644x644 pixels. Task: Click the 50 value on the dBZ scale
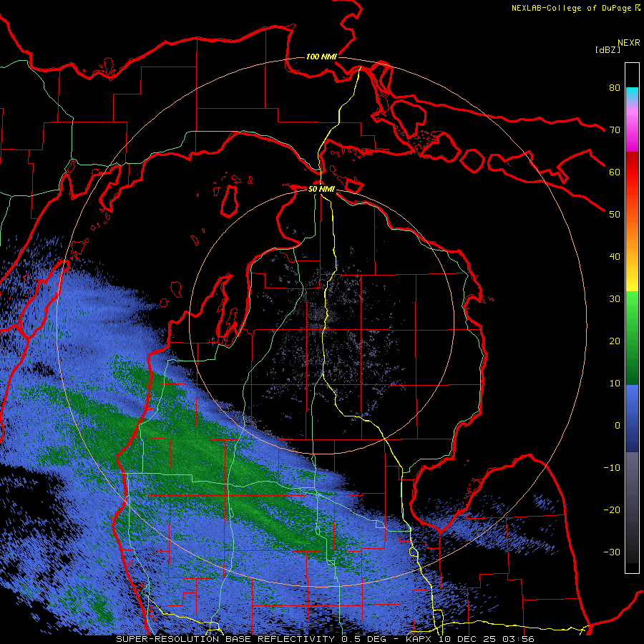(x=615, y=215)
